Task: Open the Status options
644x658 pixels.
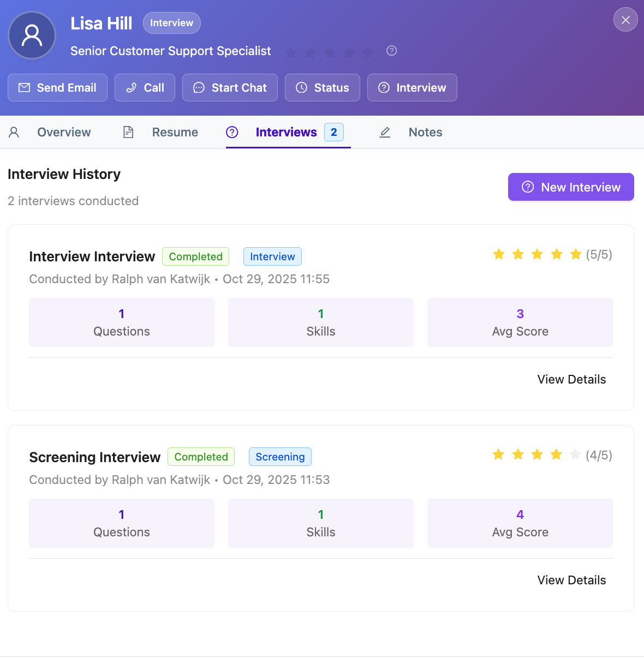Action: click(x=322, y=87)
